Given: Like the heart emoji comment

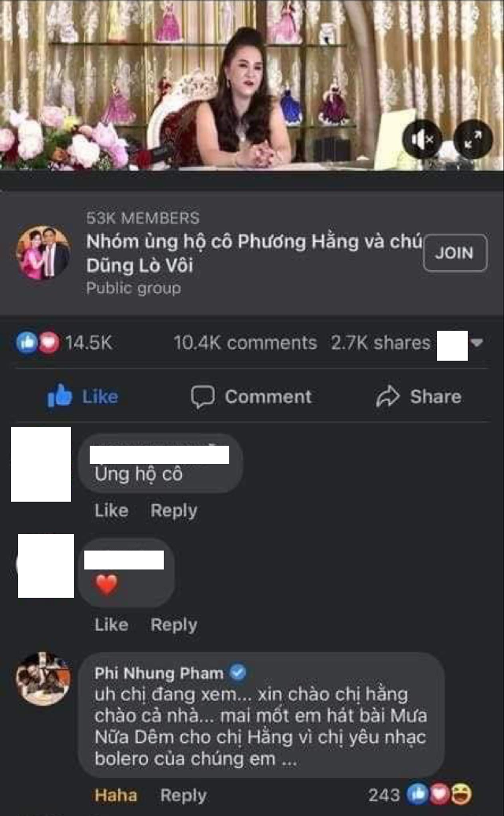Looking at the screenshot, I should 111,625.
